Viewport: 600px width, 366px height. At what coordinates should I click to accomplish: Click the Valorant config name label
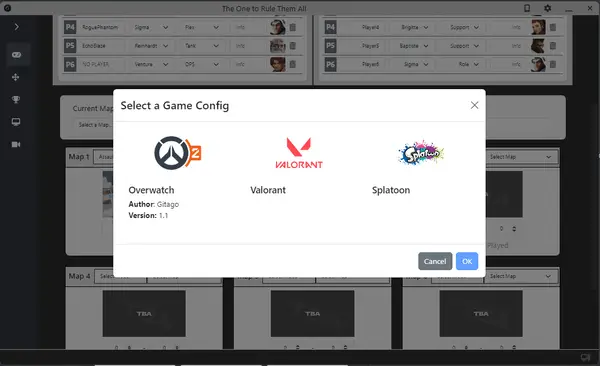click(268, 190)
